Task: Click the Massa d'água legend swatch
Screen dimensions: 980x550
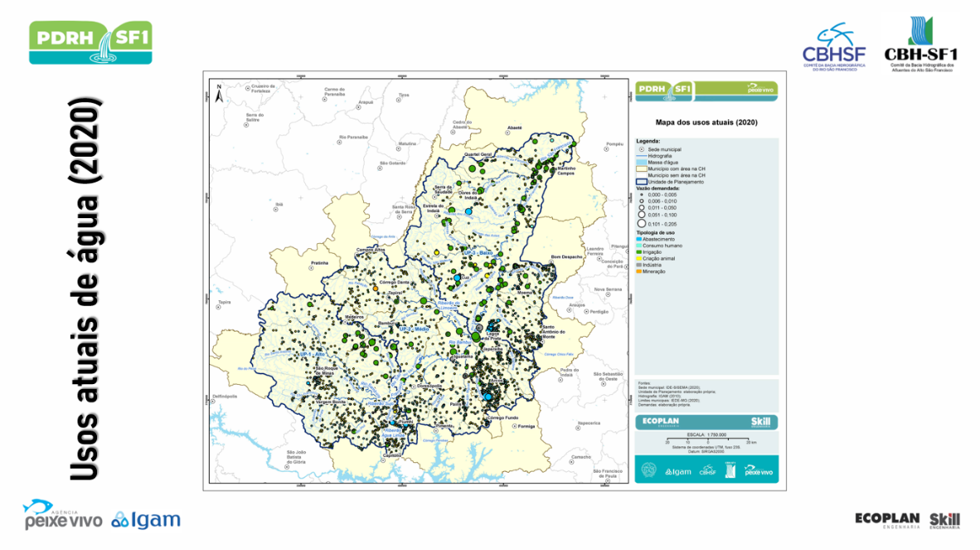Action: [641, 163]
